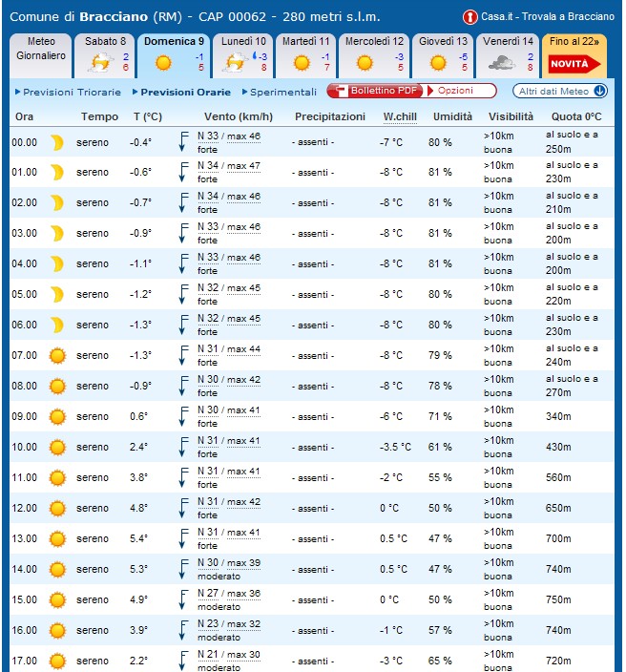This screenshot has width=626, height=672.
Task: Click the freezing level 340m value
Action: pyautogui.click(x=558, y=416)
